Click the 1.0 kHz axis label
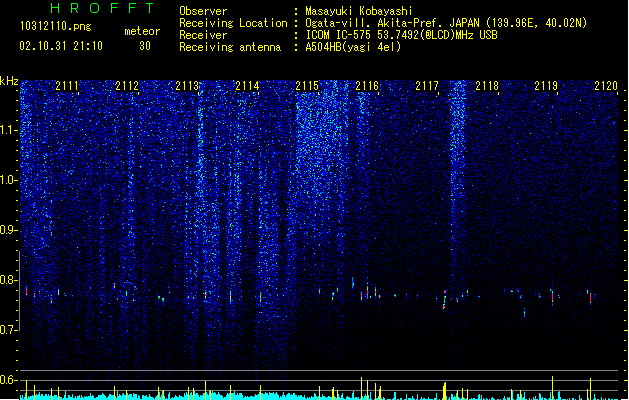Screen dimensions: 629x400 coord(9,180)
